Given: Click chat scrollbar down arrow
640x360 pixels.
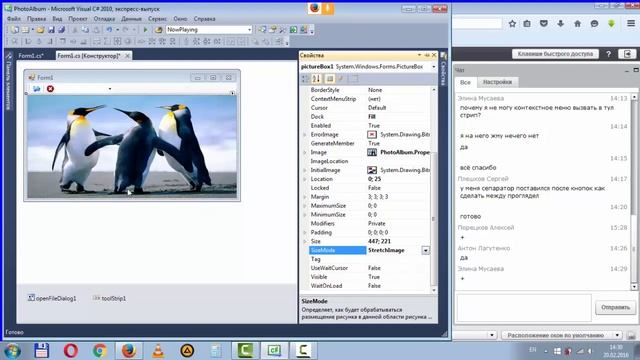Looking at the screenshot, I should (x=634, y=287).
